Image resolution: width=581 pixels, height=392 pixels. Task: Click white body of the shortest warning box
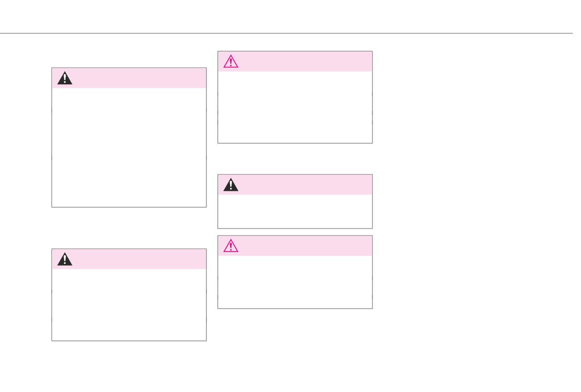point(295,211)
